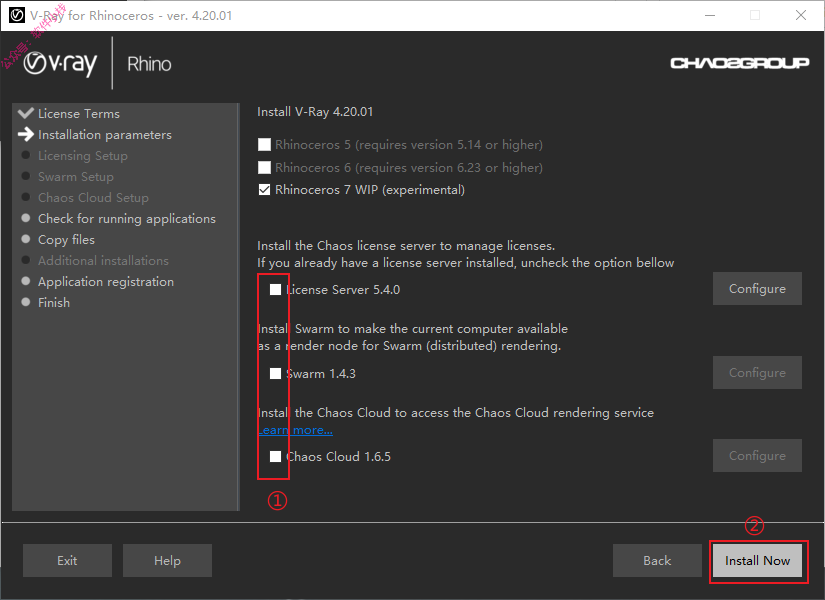Minimize the installer window

coord(710,15)
